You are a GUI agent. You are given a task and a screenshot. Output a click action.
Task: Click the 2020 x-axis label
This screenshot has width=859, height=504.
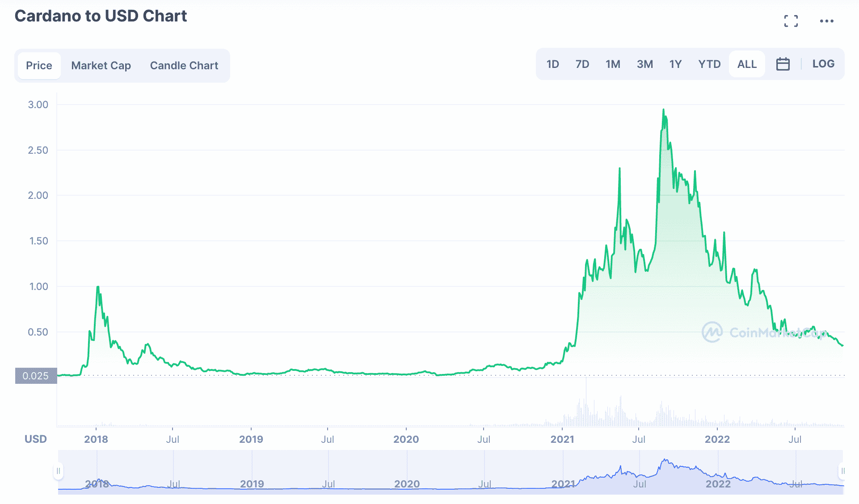(406, 439)
